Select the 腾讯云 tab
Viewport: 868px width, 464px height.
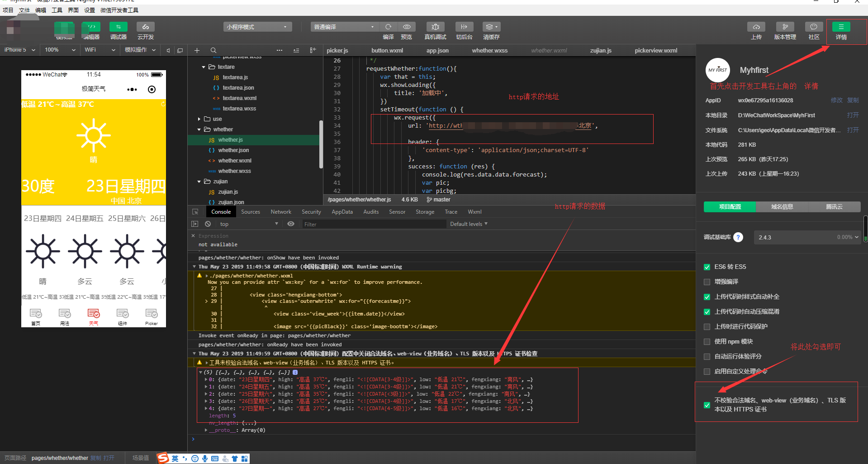click(834, 207)
